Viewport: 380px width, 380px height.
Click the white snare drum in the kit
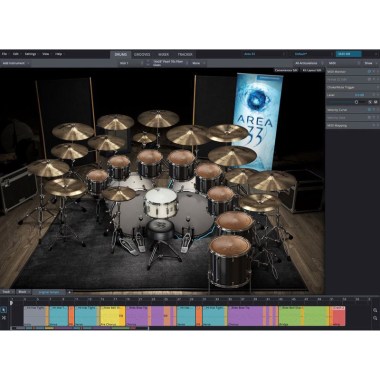click(x=161, y=202)
